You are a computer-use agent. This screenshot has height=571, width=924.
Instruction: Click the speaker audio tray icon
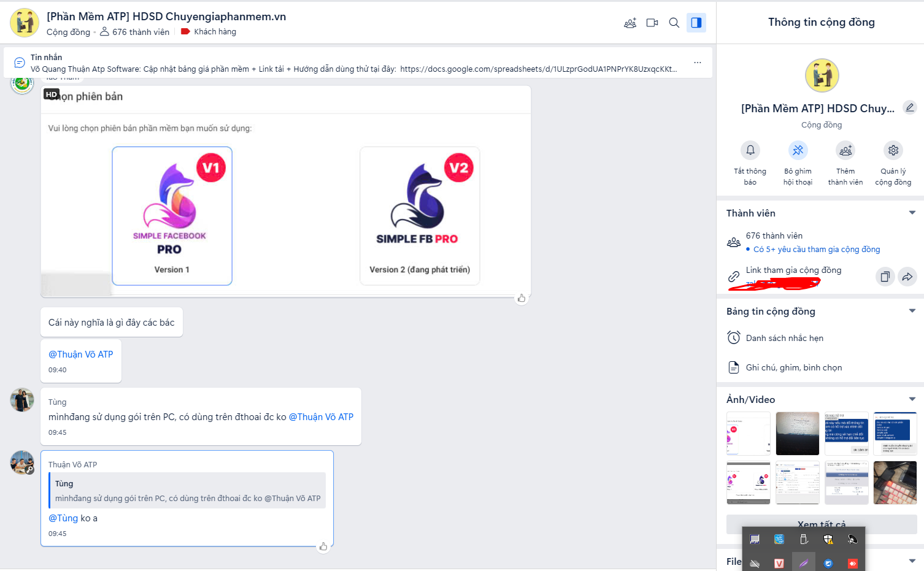[x=853, y=539]
